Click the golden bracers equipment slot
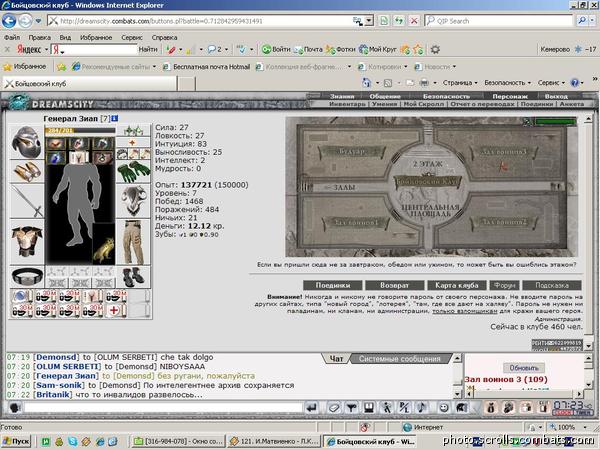This screenshot has height=450, width=600. pyautogui.click(x=26, y=171)
